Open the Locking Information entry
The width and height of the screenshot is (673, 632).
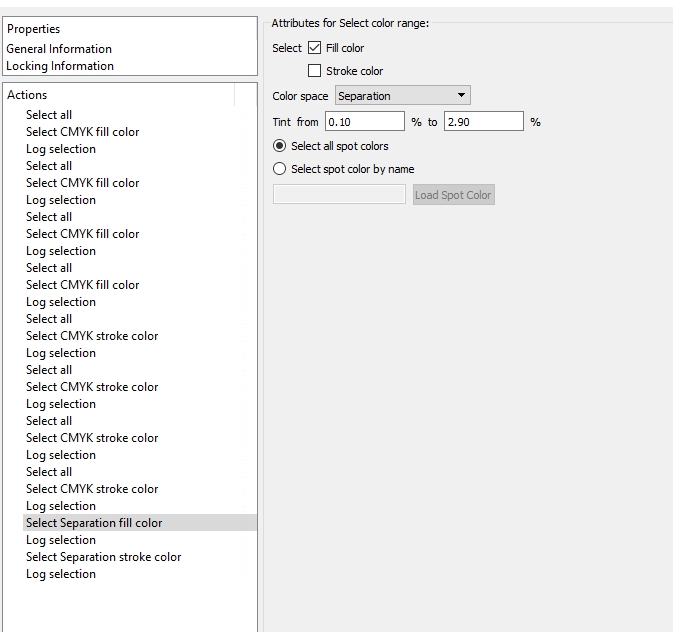pyautogui.click(x=60, y=66)
